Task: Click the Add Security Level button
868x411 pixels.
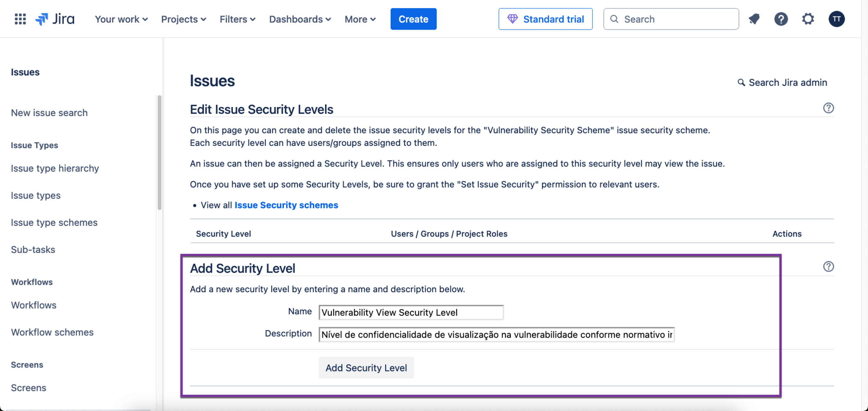Action: [366, 368]
